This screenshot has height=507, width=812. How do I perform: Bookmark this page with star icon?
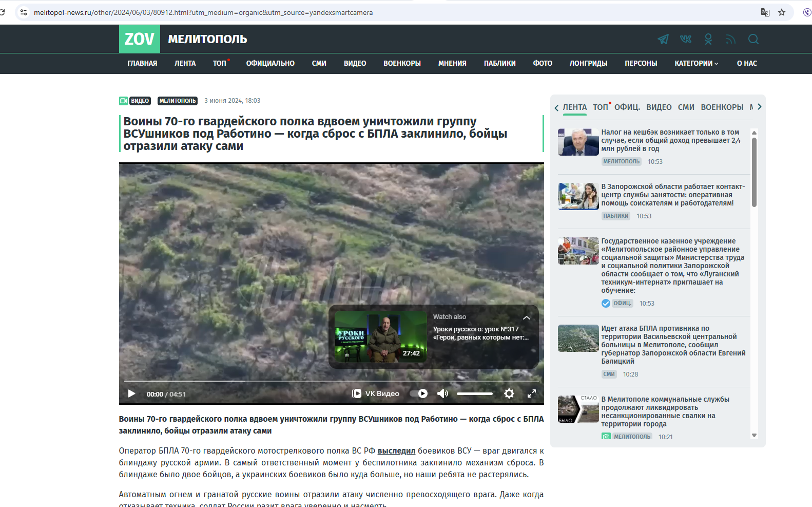(782, 12)
